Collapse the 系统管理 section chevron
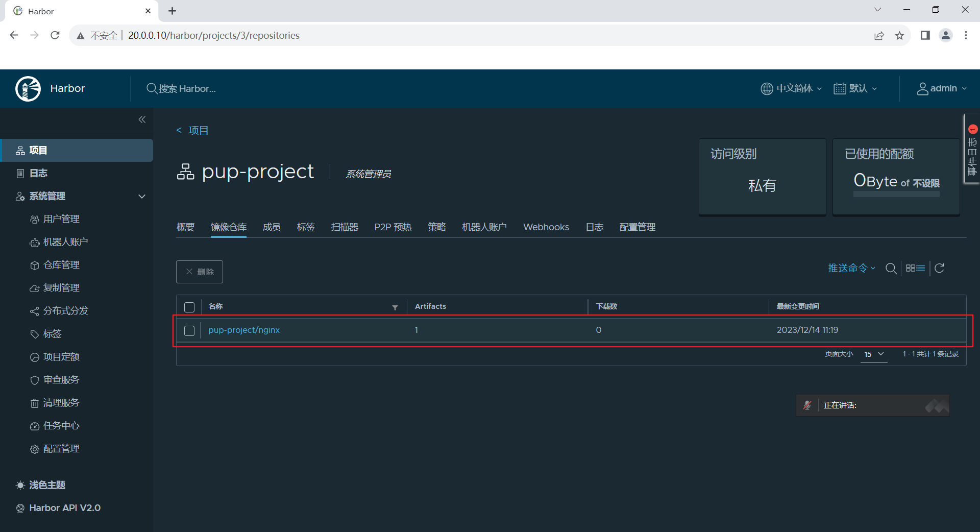The width and height of the screenshot is (980, 532). [x=142, y=196]
